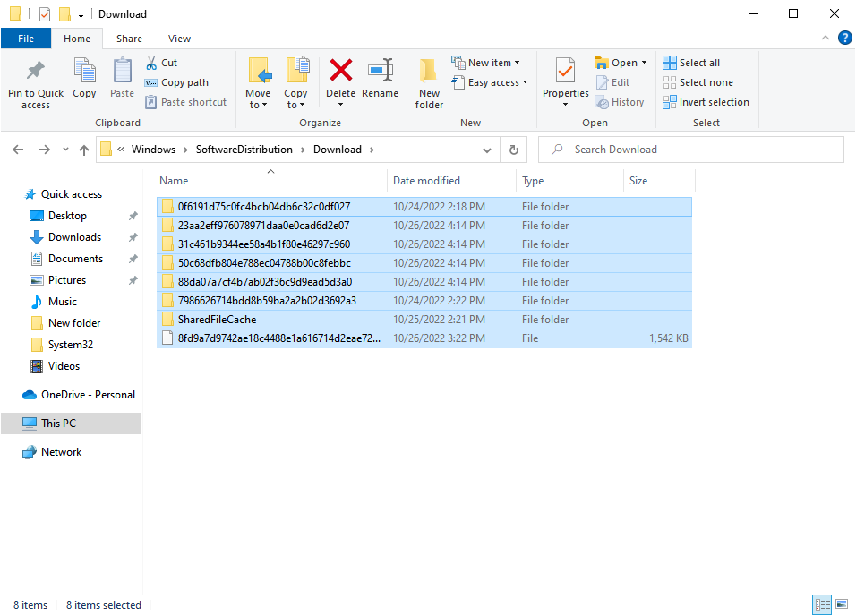Sort by Size column header
This screenshot has width=856, height=616.
[x=660, y=181]
